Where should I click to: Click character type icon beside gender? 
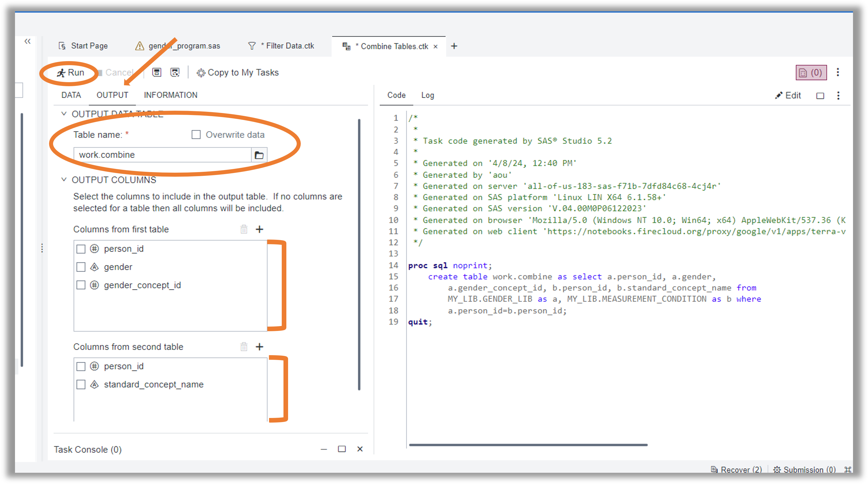(94, 267)
